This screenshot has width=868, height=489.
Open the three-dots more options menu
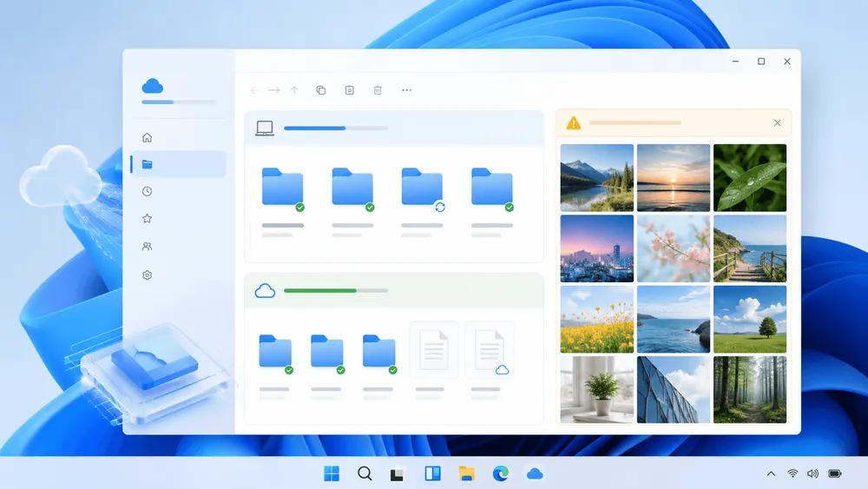407,90
